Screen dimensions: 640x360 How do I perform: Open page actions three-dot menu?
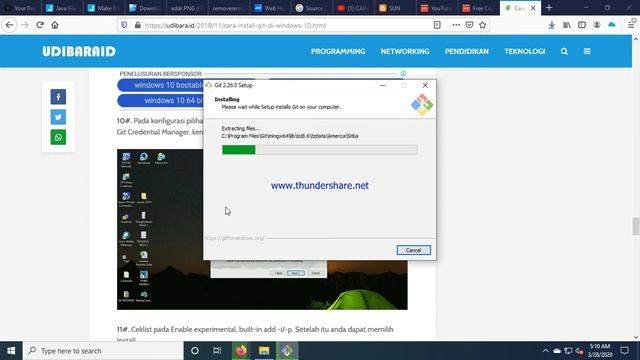pos(456,25)
